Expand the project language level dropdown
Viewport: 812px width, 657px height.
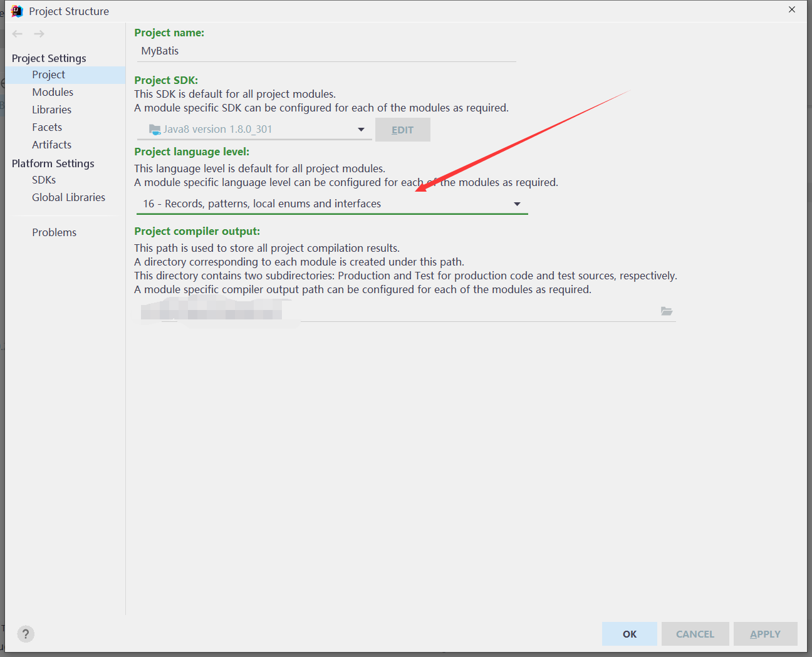click(332, 204)
